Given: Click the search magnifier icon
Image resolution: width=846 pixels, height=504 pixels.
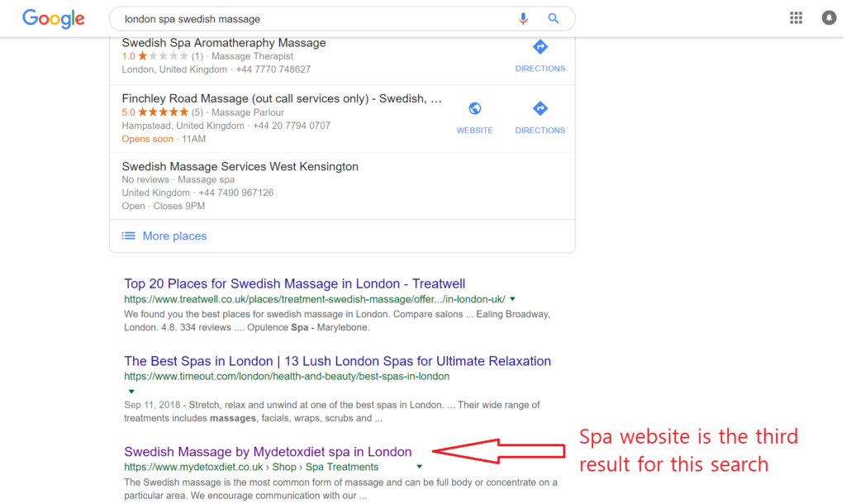Looking at the screenshot, I should tap(554, 19).
